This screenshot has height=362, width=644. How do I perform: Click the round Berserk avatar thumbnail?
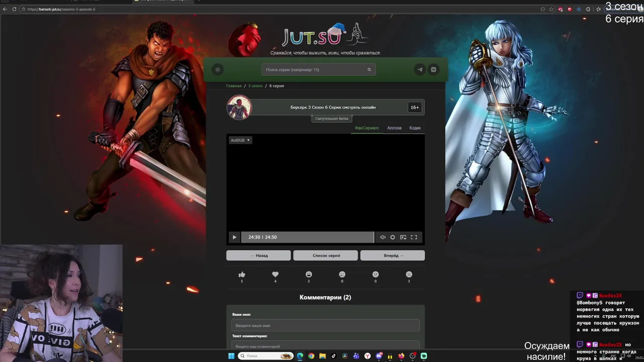point(239,107)
